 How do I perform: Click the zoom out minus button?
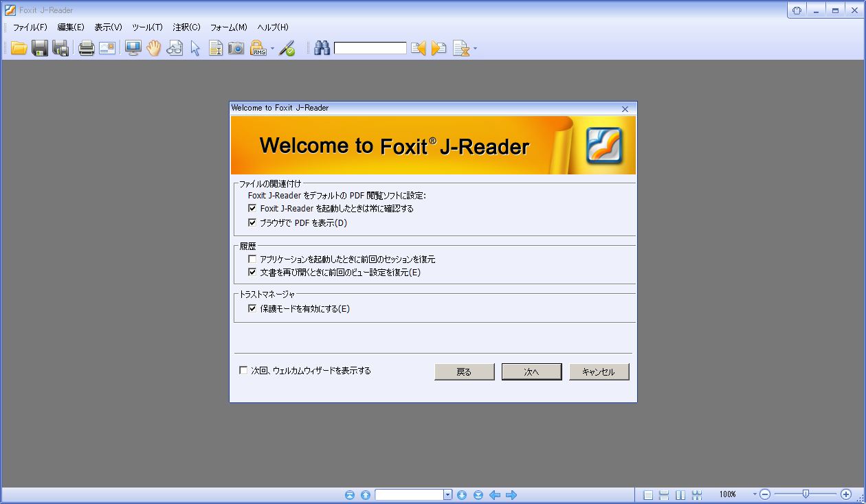(765, 494)
